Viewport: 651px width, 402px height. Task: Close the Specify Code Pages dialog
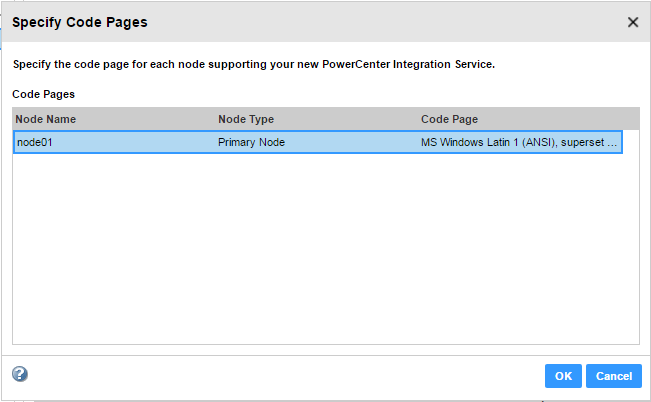[x=632, y=22]
